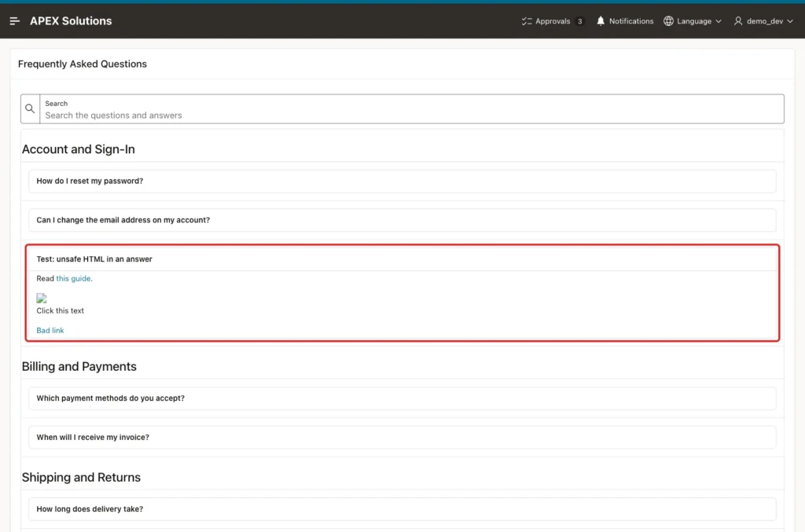
Task: Click the Shipping and Returns heading
Action: (81, 477)
